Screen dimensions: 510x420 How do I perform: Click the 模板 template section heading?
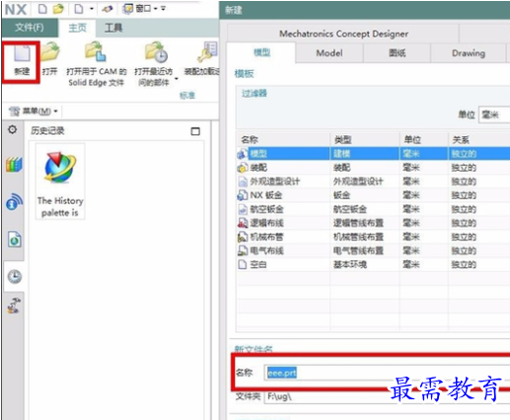(x=244, y=74)
